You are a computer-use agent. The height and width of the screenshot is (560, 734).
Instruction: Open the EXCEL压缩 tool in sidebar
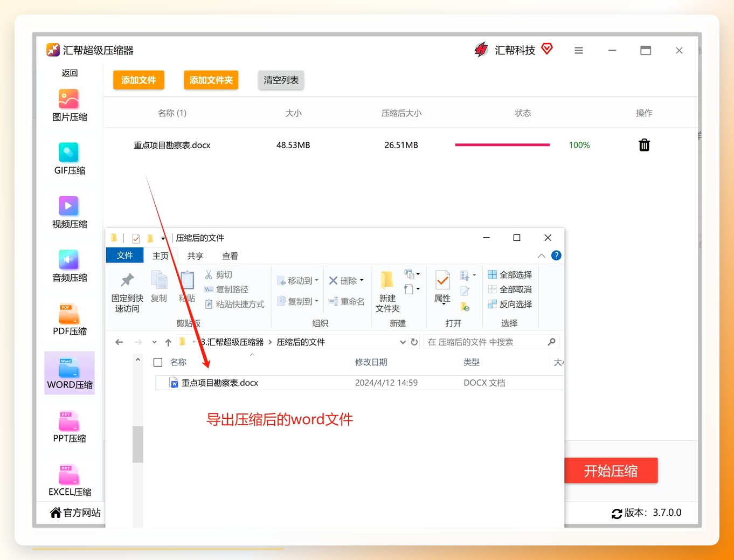click(70, 480)
